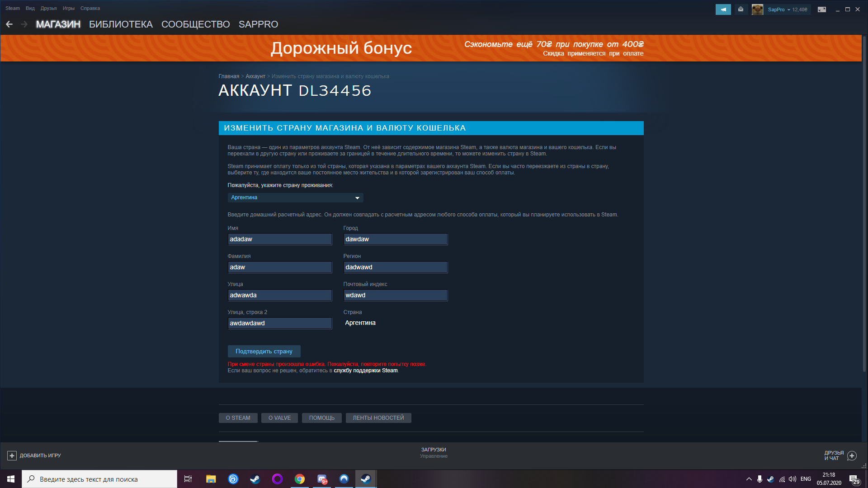Click the Дорожный бонус banner
The image size is (868, 488).
pyautogui.click(x=431, y=48)
